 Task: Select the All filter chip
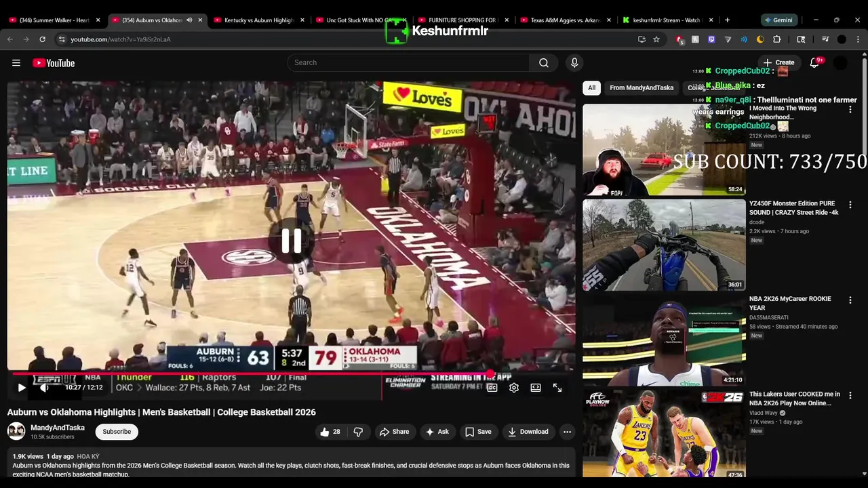591,87
